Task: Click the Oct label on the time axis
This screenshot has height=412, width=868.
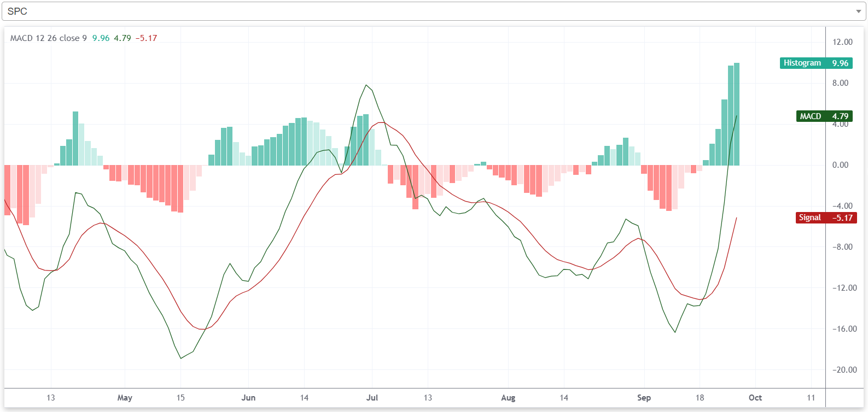Action: click(x=755, y=398)
